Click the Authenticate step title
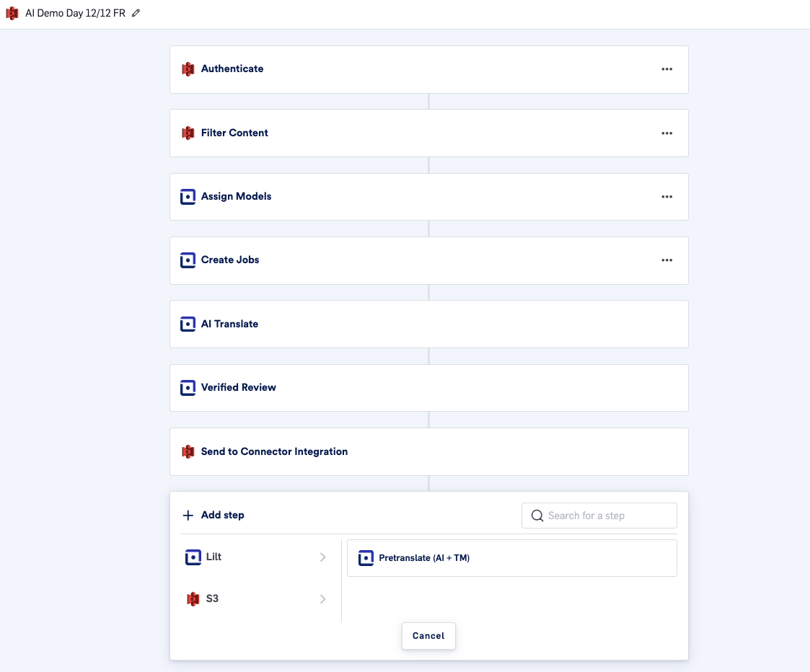Image resolution: width=810 pixels, height=672 pixels. pos(232,68)
